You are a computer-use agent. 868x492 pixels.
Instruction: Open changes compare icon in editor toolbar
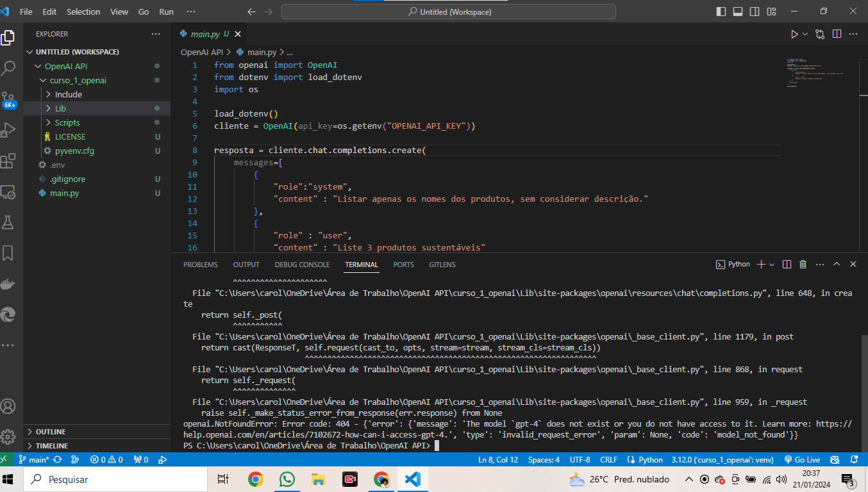coord(820,34)
